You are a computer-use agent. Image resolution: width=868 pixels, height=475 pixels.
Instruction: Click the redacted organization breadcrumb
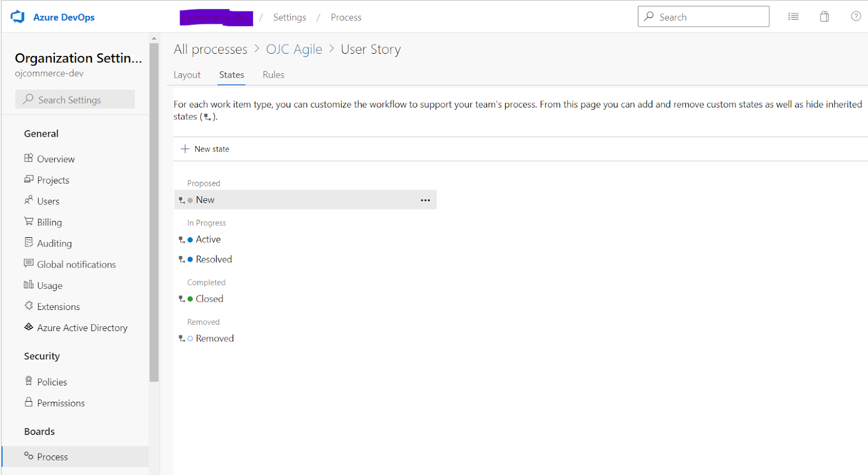pyautogui.click(x=216, y=18)
